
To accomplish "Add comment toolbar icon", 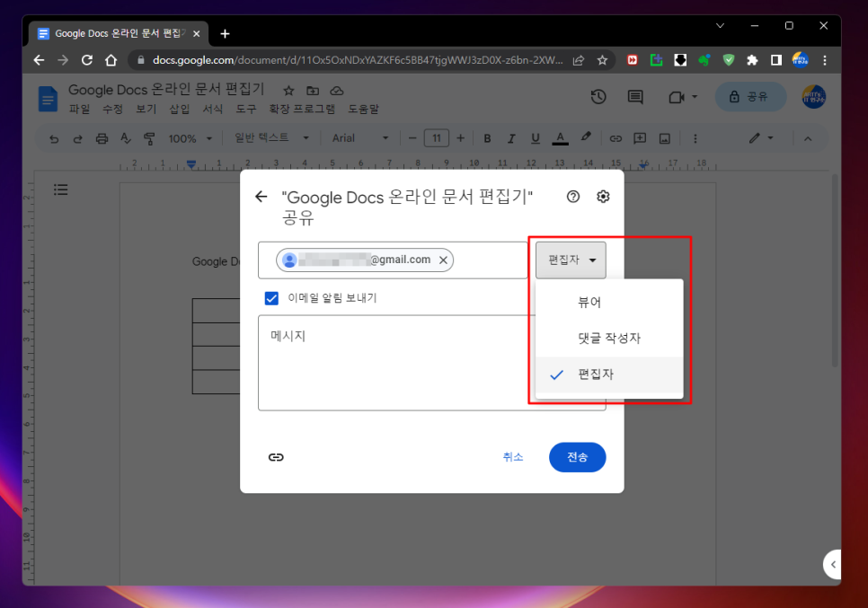I will click(x=640, y=138).
